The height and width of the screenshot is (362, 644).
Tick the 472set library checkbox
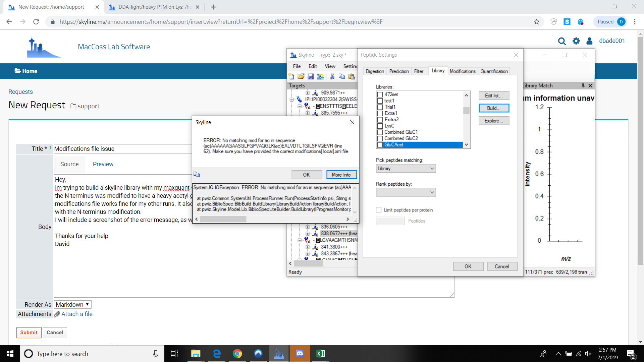[x=380, y=95]
